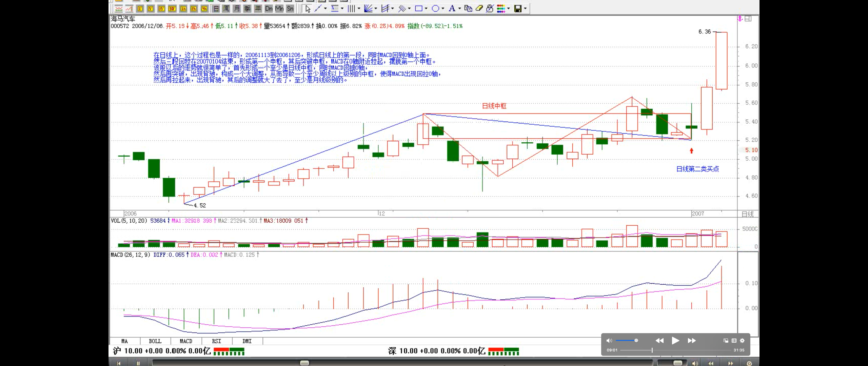
Task: Select the pitchfork channel drawing tool
Action: 385,9
